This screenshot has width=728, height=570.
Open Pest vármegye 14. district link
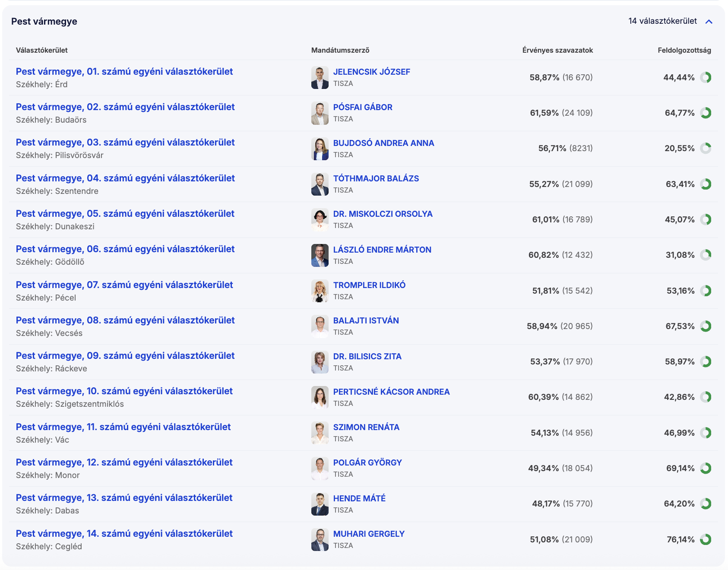point(124,534)
